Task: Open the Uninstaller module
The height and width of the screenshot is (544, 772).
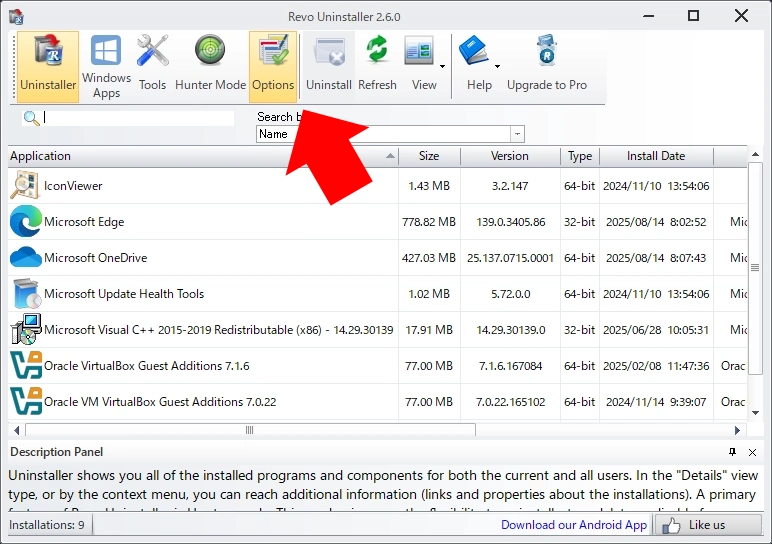Action: [x=48, y=66]
